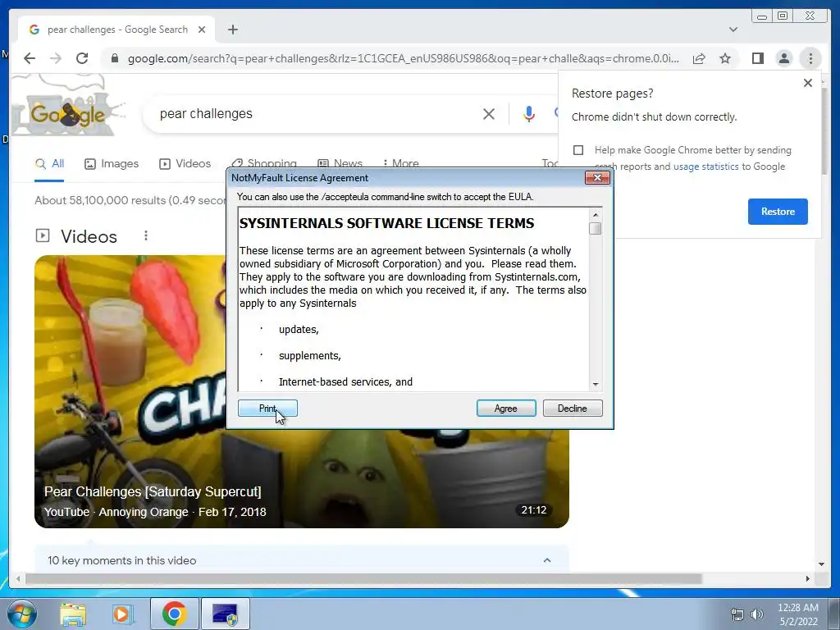The width and height of the screenshot is (840, 630).
Task: Open Chrome side panel icon
Action: pyautogui.click(x=757, y=58)
